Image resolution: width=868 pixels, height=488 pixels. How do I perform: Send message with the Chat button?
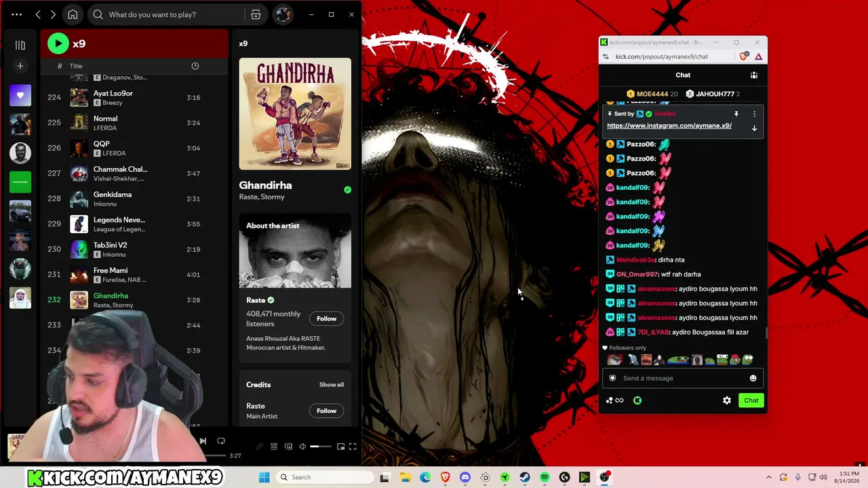(x=751, y=401)
